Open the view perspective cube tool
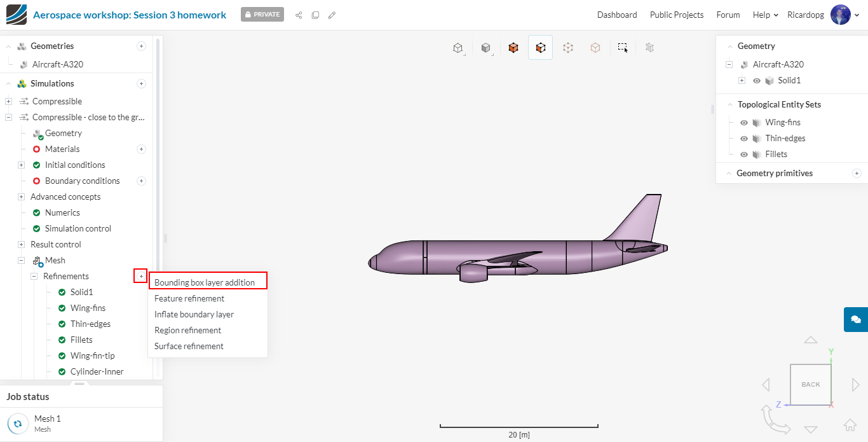The height and width of the screenshot is (442, 868). click(458, 48)
